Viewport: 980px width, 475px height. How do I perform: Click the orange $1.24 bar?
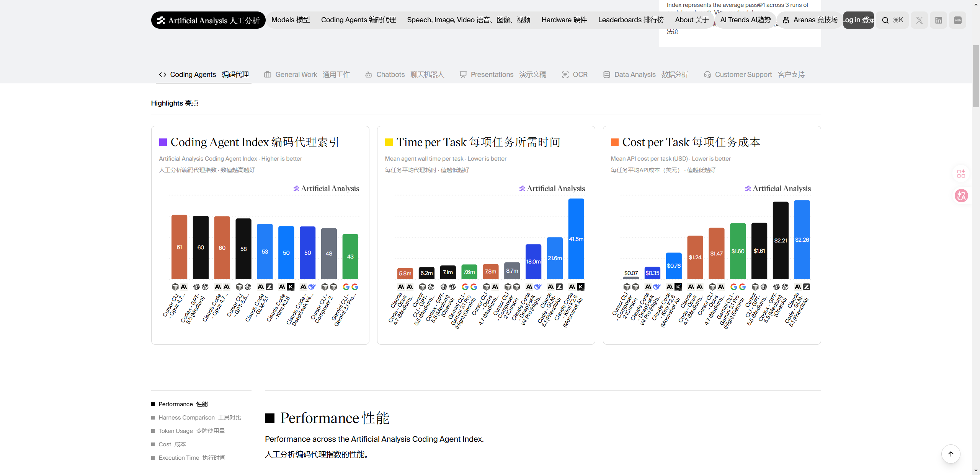tap(695, 257)
